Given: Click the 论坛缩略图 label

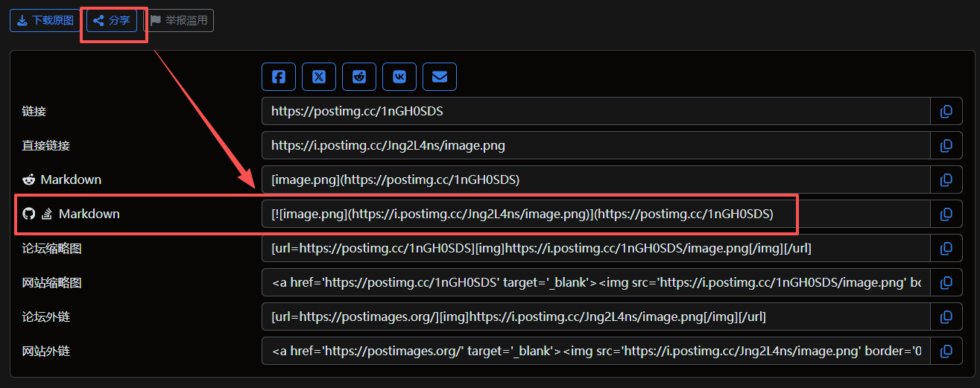Looking at the screenshot, I should [52, 249].
